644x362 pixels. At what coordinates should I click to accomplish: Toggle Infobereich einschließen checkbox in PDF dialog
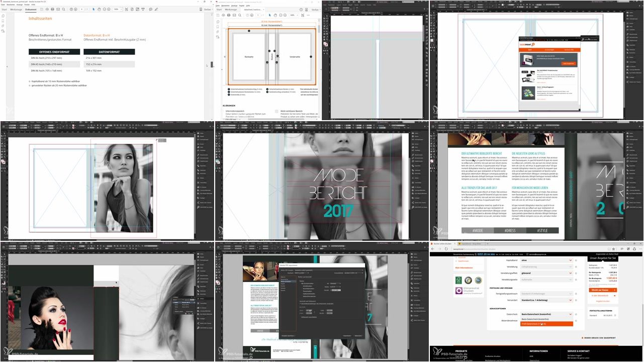coord(301,317)
